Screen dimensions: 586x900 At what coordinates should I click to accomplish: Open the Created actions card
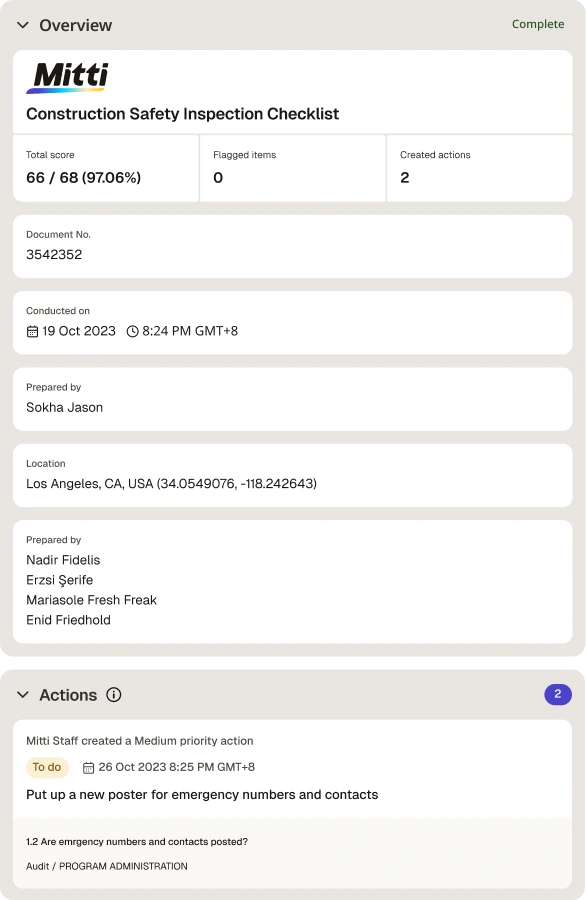[480, 168]
